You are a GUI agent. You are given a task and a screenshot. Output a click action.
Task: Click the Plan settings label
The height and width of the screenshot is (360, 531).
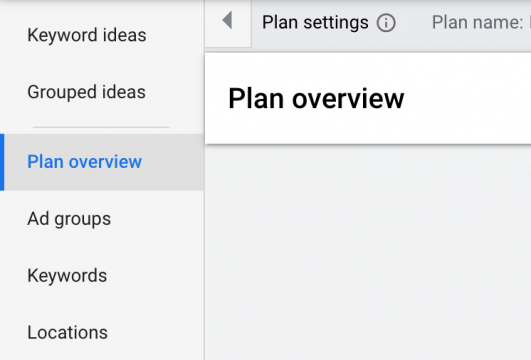[315, 23]
